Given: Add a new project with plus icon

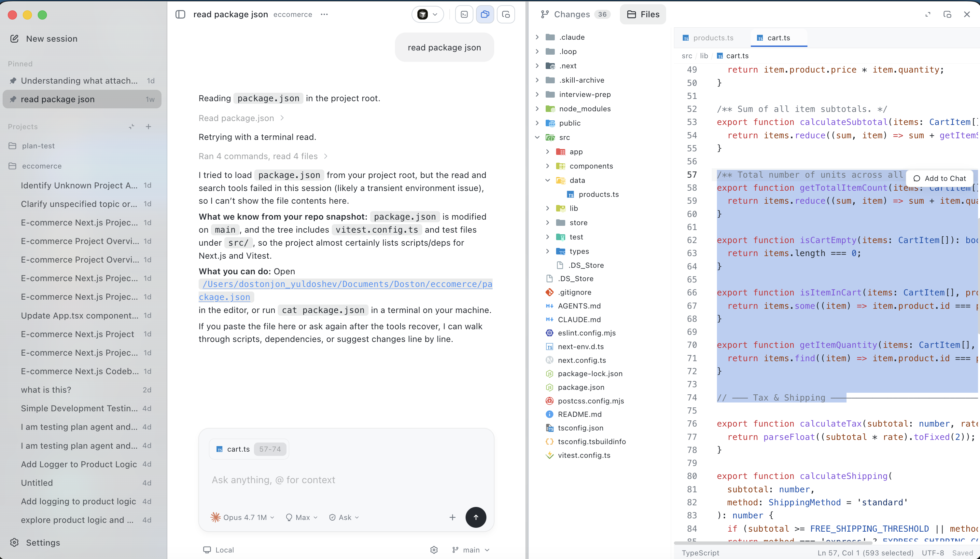Looking at the screenshot, I should [148, 126].
